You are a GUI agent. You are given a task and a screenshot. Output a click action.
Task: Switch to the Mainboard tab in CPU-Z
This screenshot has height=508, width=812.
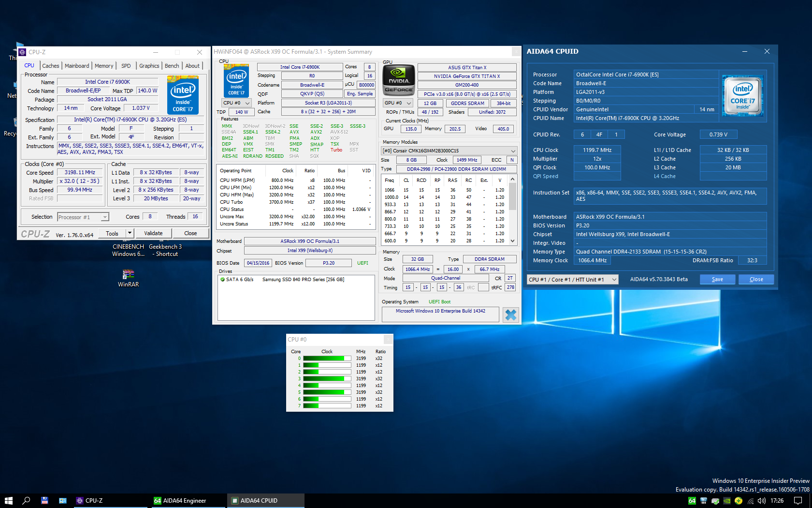point(77,66)
